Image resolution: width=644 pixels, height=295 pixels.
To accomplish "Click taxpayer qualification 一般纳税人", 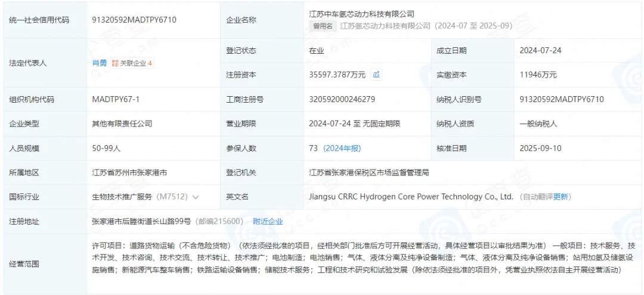I will (x=538, y=124).
